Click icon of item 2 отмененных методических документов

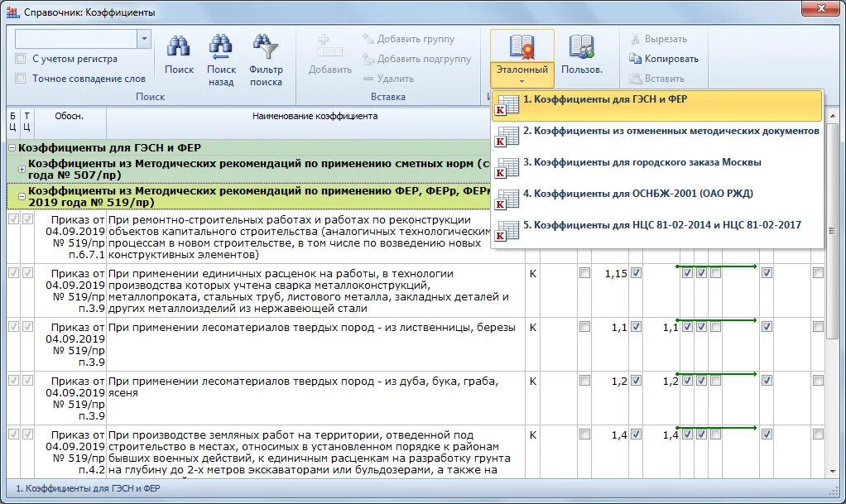point(507,137)
